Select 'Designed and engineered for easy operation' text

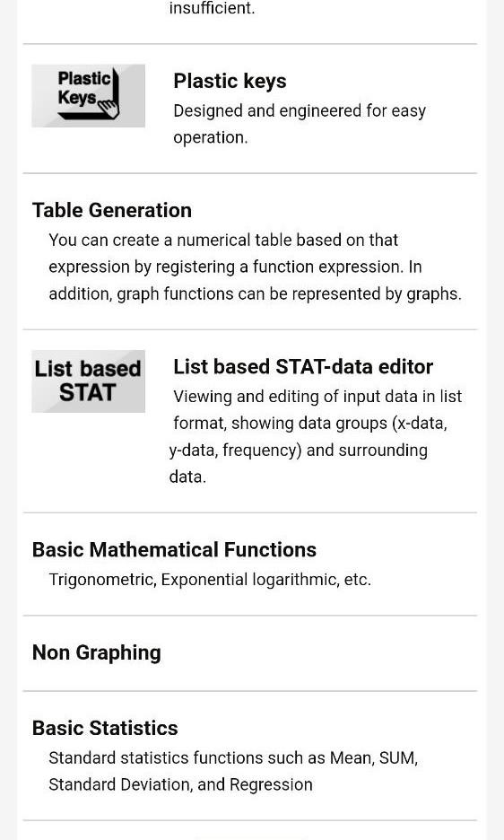click(x=300, y=124)
